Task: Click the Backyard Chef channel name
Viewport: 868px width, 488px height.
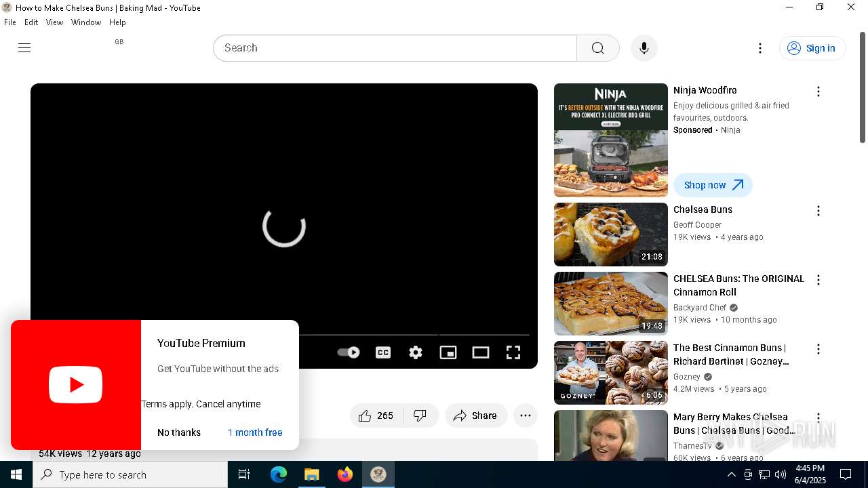Action: [700, 308]
